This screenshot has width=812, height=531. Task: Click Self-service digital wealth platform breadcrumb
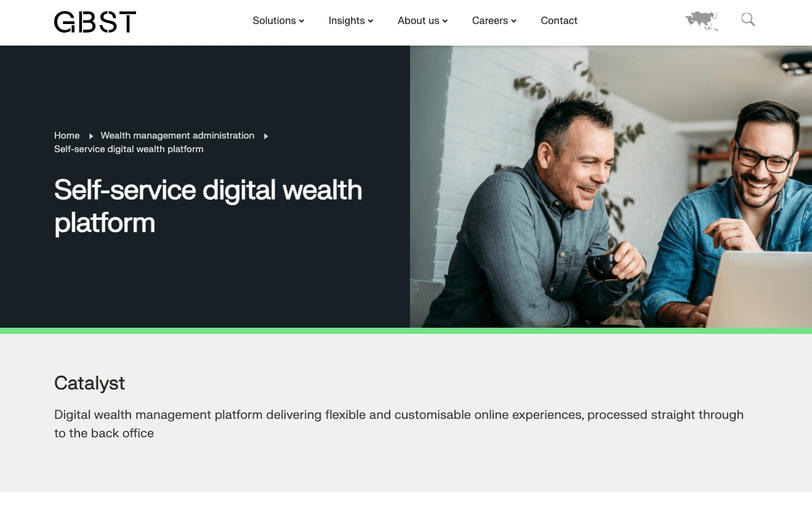(x=129, y=149)
